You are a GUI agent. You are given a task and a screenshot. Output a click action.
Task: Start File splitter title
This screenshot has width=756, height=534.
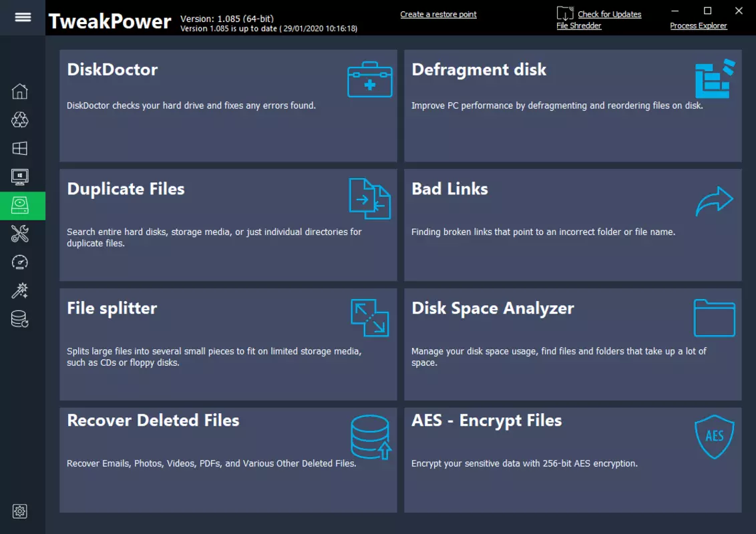[112, 308]
